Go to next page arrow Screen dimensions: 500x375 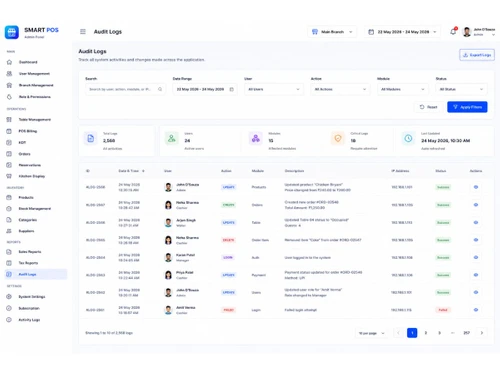(x=481, y=333)
